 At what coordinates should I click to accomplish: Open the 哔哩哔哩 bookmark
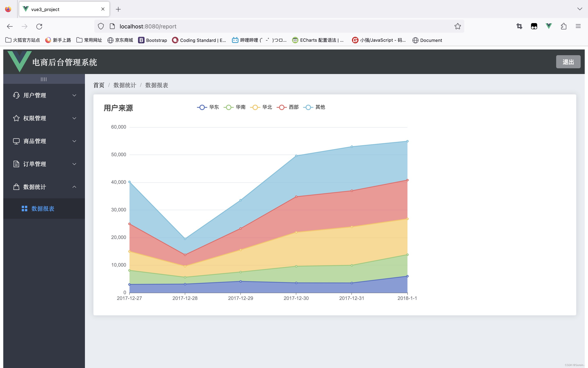coord(259,40)
